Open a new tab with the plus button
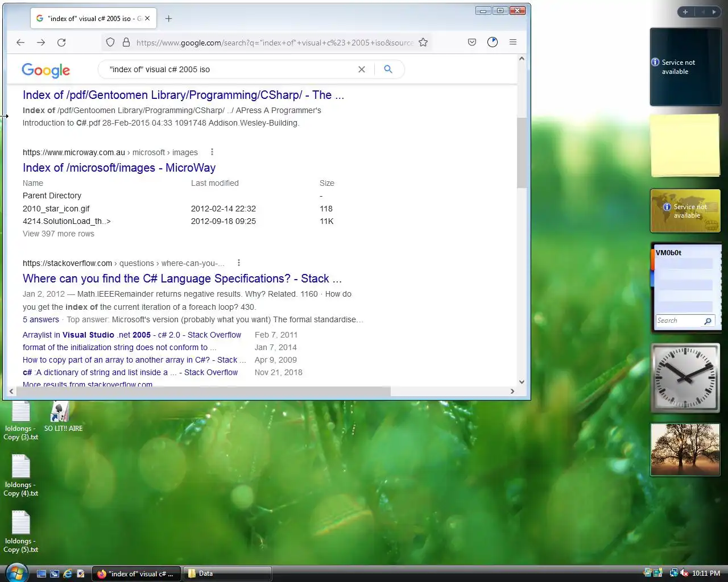The height and width of the screenshot is (582, 728). coord(168,18)
